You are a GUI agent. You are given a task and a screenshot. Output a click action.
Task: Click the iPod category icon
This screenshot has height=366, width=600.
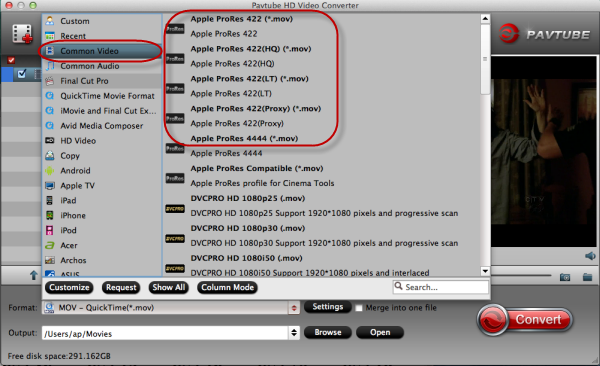click(49, 230)
